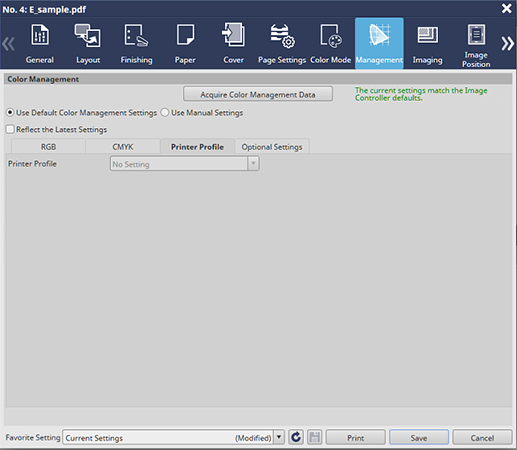Open the Imaging icon
This screenshot has height=450, width=517.
tap(428, 35)
